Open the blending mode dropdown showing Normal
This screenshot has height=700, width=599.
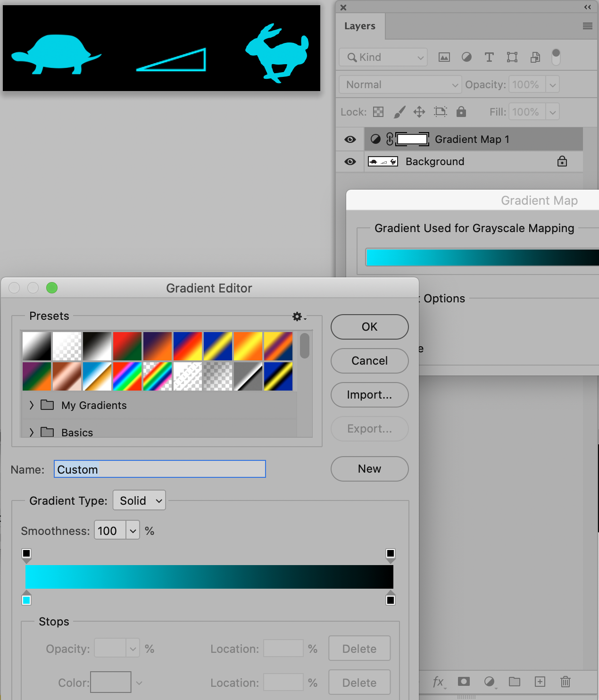coord(399,84)
